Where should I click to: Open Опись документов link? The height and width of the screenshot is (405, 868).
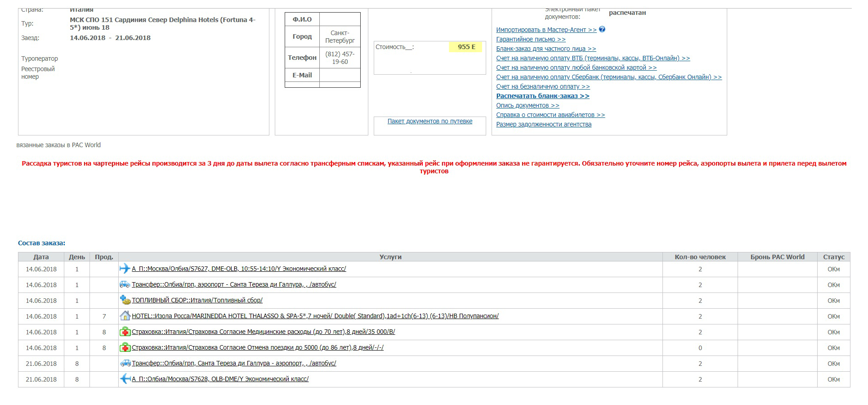528,105
